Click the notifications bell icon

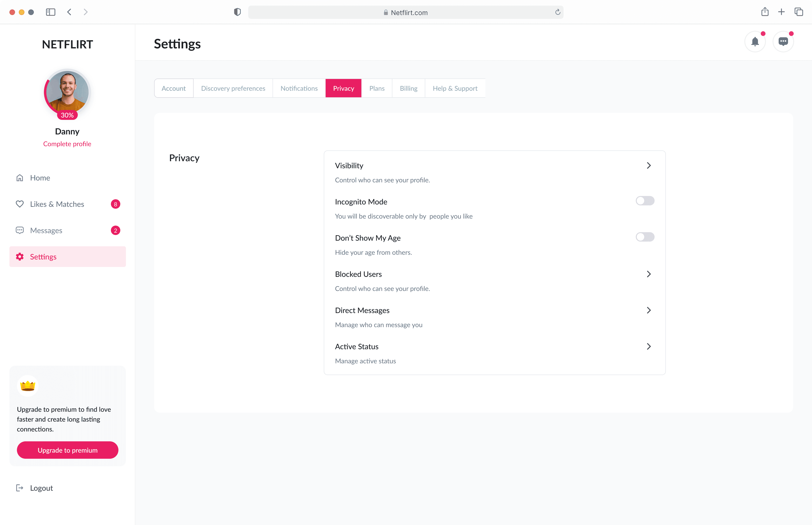[x=755, y=42]
